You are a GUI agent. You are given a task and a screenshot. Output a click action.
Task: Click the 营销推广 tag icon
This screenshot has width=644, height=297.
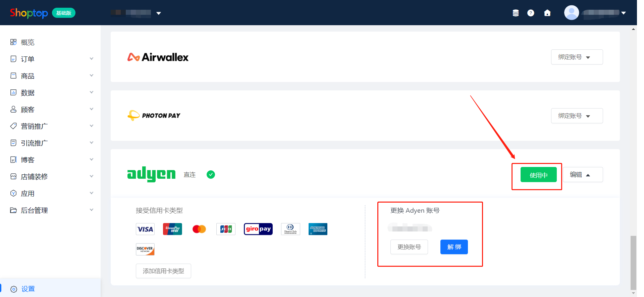[13, 126]
